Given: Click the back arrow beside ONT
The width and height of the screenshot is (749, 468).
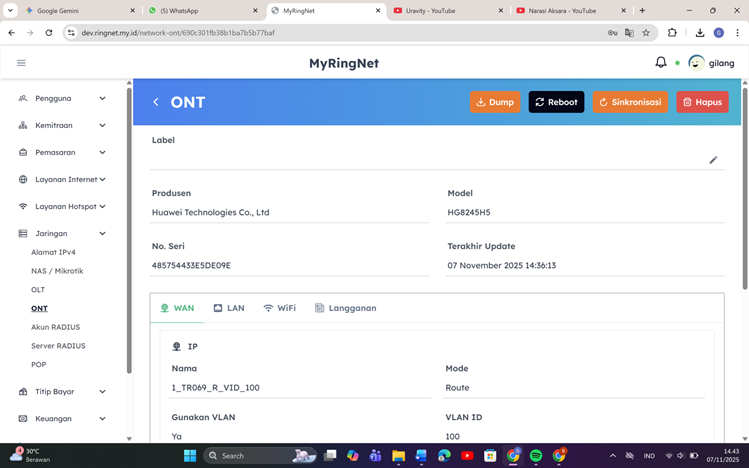Looking at the screenshot, I should pyautogui.click(x=156, y=102).
